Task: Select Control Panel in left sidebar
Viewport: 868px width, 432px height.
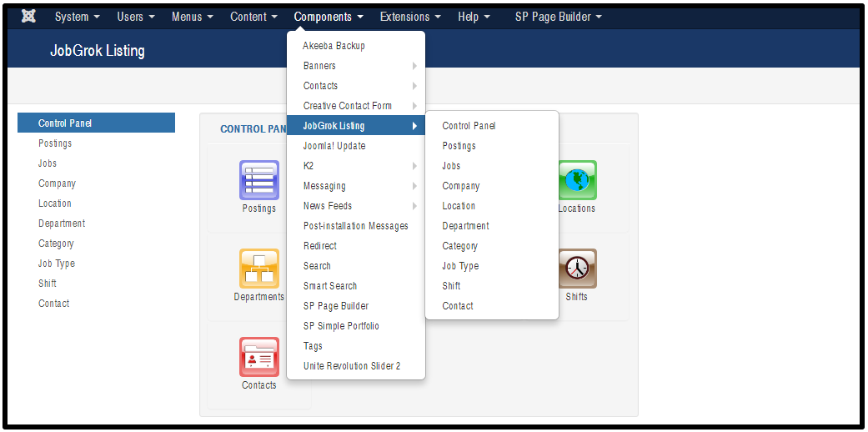Action: [x=97, y=123]
